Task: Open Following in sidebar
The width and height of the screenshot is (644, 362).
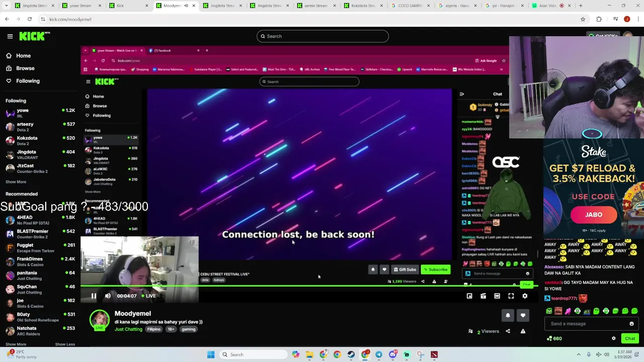Action: (x=28, y=81)
